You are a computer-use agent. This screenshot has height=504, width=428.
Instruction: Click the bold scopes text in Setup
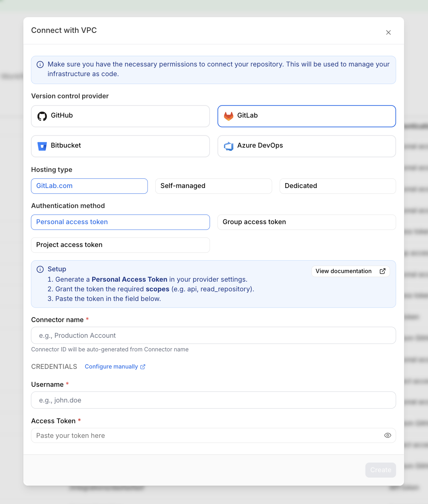coord(157,289)
